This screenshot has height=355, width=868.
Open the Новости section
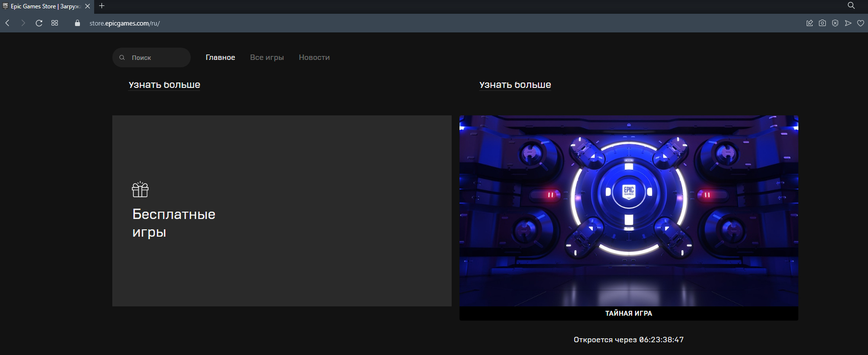pyautogui.click(x=314, y=57)
